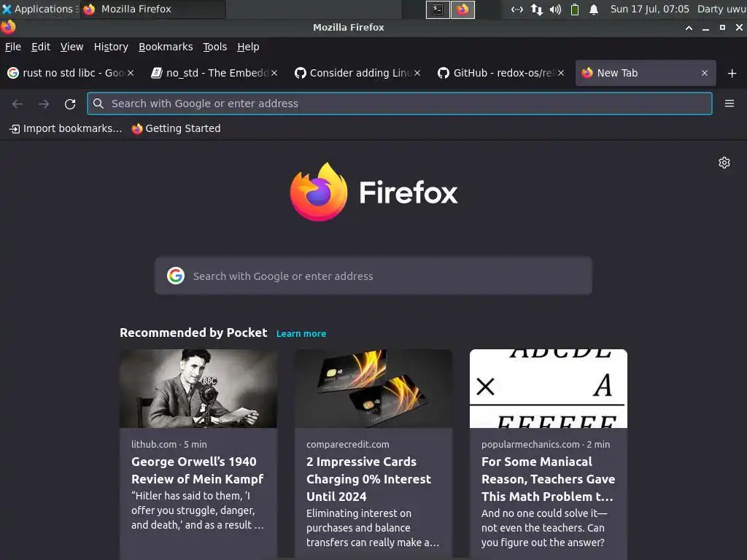The width and height of the screenshot is (747, 560).
Task: Check the battery status icon
Action: [x=575, y=9]
